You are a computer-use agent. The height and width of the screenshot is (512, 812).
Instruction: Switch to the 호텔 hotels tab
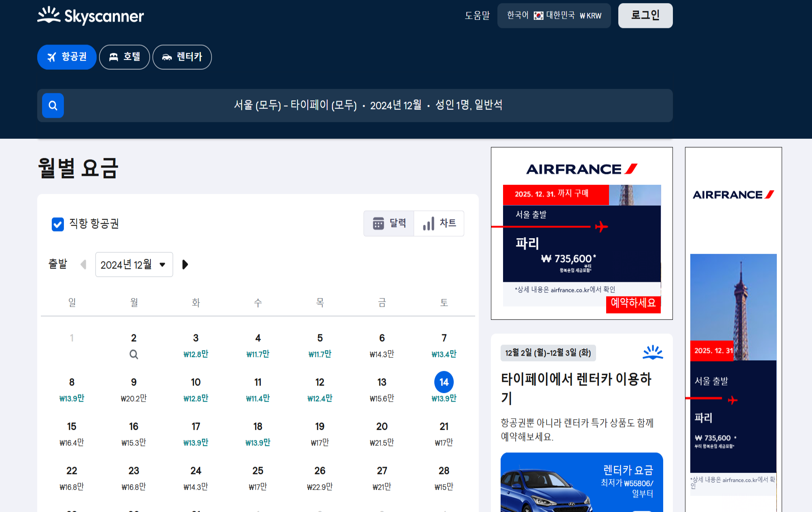(x=125, y=57)
